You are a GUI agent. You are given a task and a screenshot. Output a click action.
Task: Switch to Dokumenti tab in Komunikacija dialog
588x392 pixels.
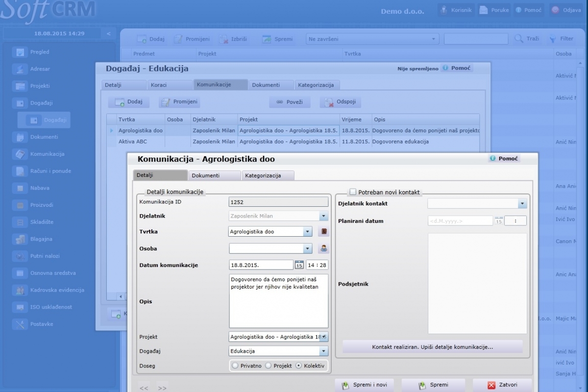215,175
